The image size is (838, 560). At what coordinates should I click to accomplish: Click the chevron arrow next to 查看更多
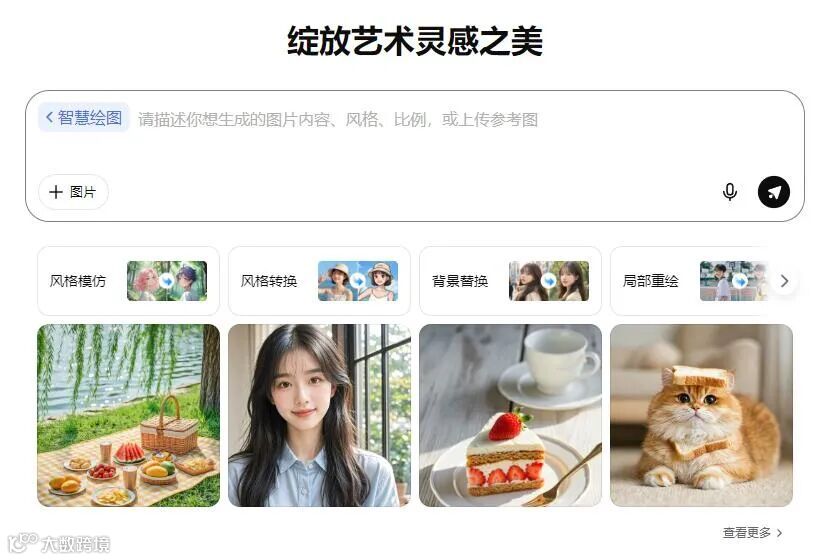[779, 533]
